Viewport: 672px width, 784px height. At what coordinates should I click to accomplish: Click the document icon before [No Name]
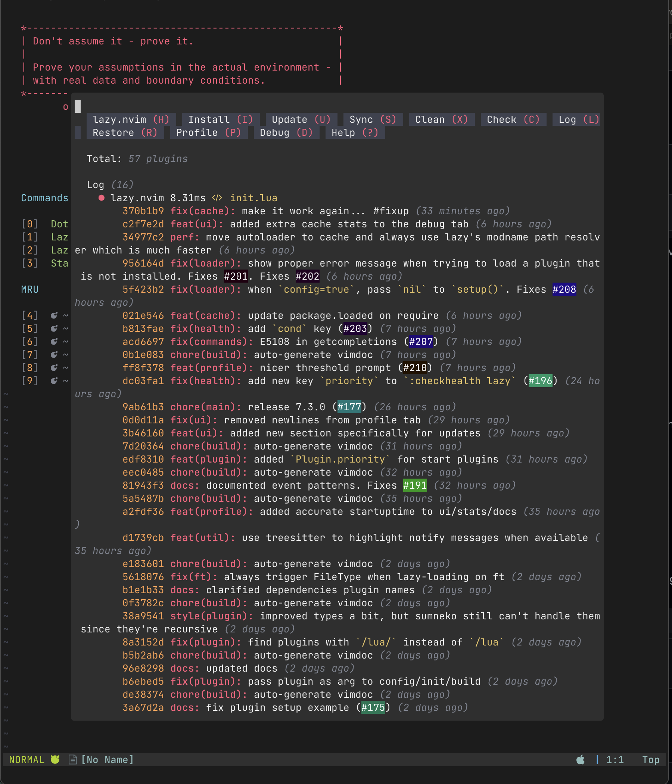(x=73, y=760)
